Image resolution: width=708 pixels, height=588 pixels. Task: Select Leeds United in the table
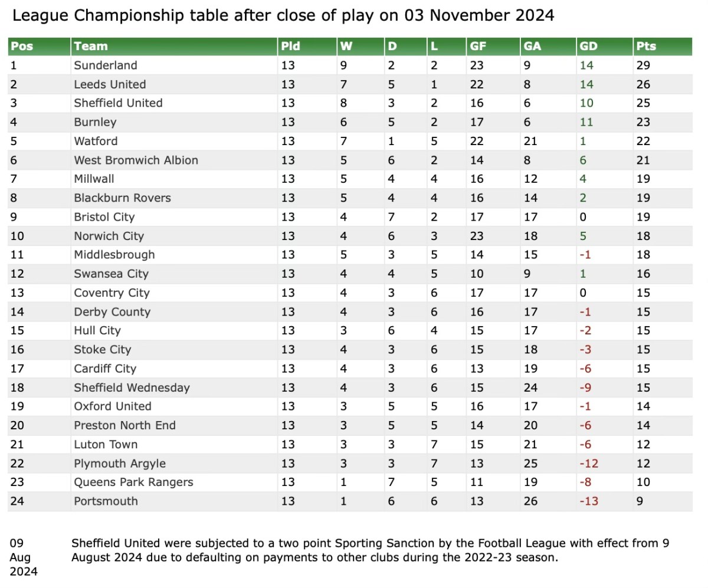[110, 84]
